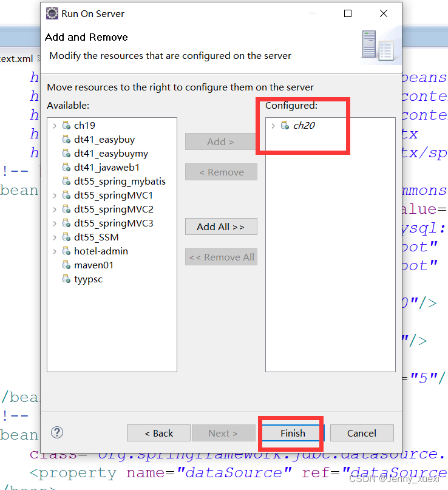Click the < Remove button
Image resolution: width=448 pixels, height=490 pixels.
point(221,172)
